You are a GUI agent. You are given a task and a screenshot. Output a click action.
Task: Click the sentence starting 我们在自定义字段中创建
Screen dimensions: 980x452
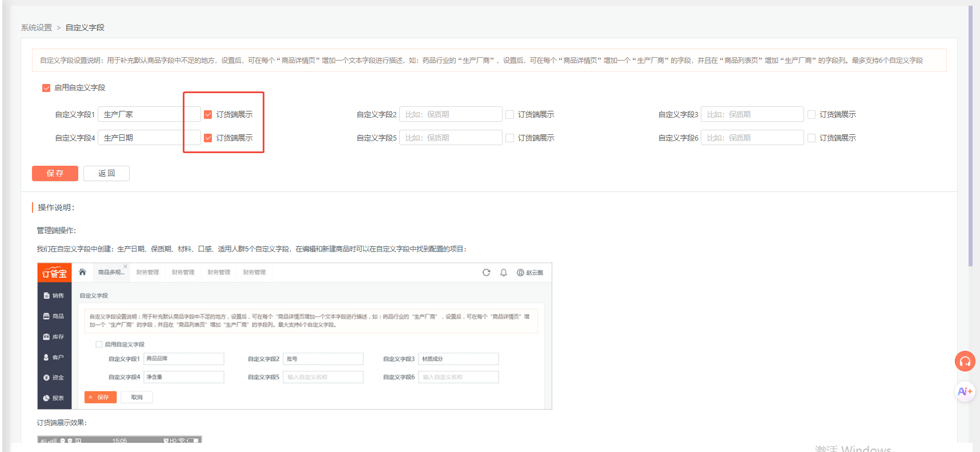click(252, 249)
